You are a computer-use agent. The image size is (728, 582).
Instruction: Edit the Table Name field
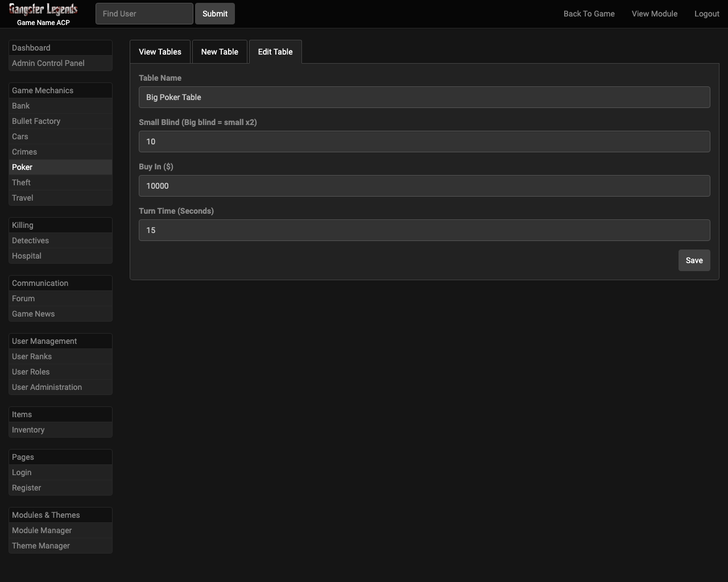(424, 97)
